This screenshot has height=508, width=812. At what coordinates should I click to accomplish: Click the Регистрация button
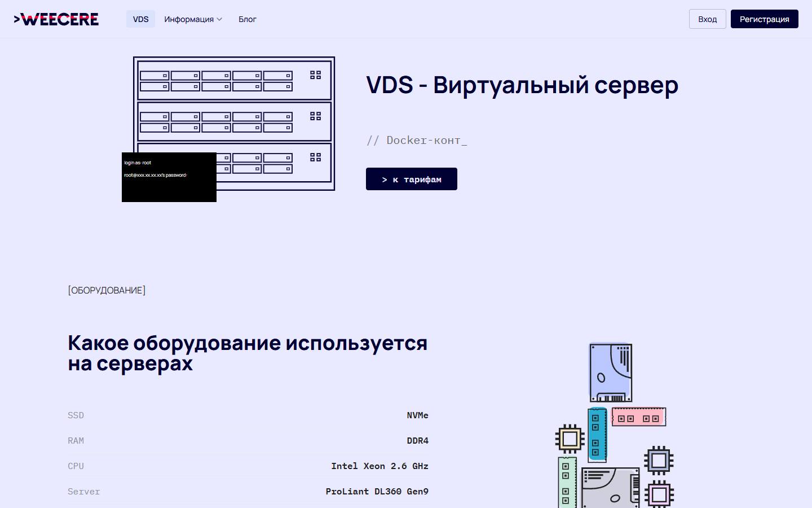pyautogui.click(x=764, y=19)
